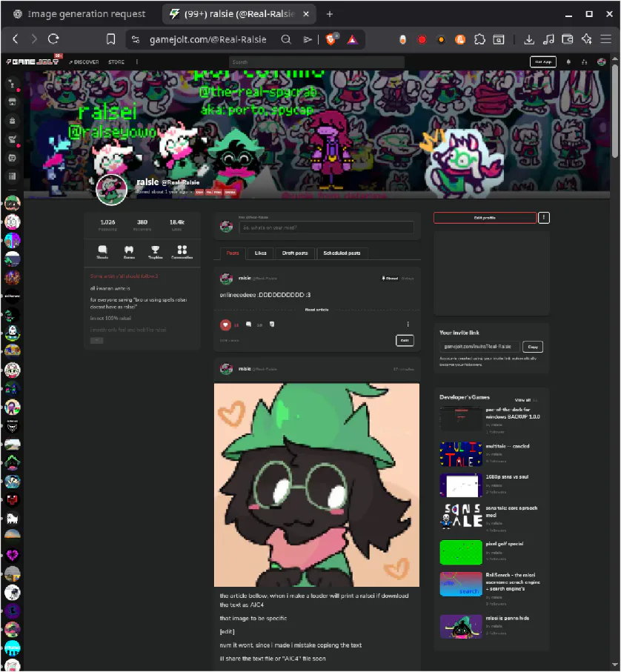621x672 pixels.
Task: Open the sans tale game thumbnail
Action: [461, 516]
